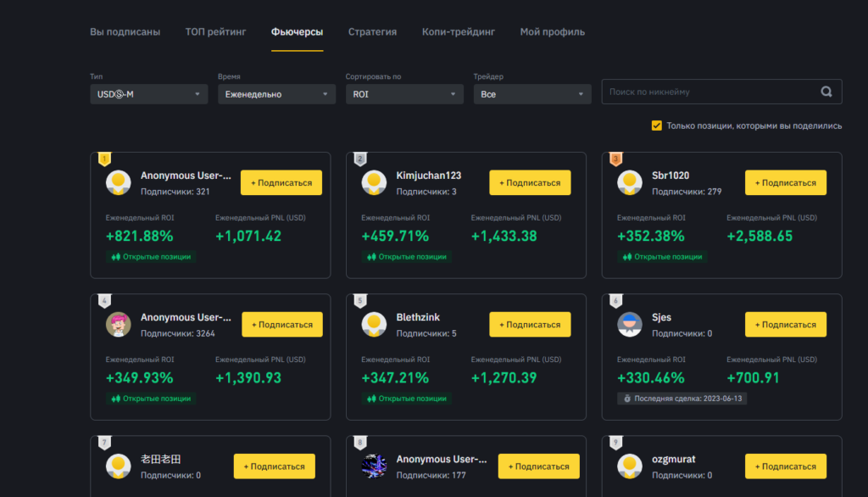Open Открытые позиции for Blethzink
Image resolution: width=868 pixels, height=497 pixels.
tap(407, 398)
